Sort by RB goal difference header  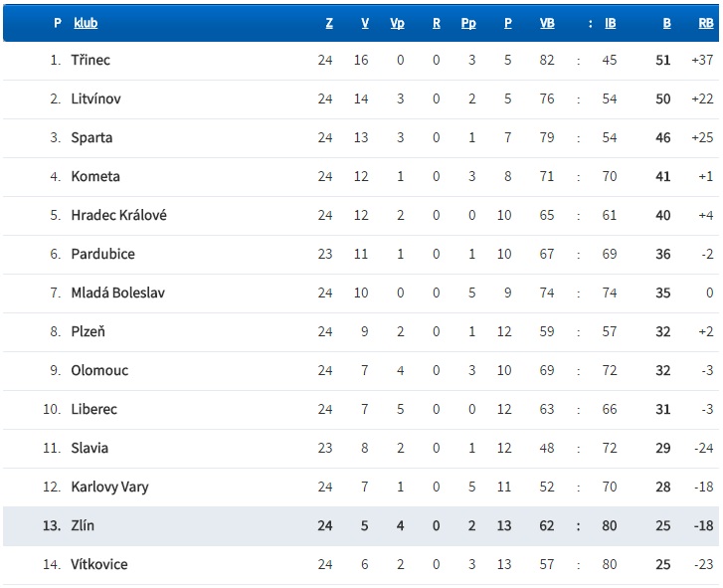706,23
